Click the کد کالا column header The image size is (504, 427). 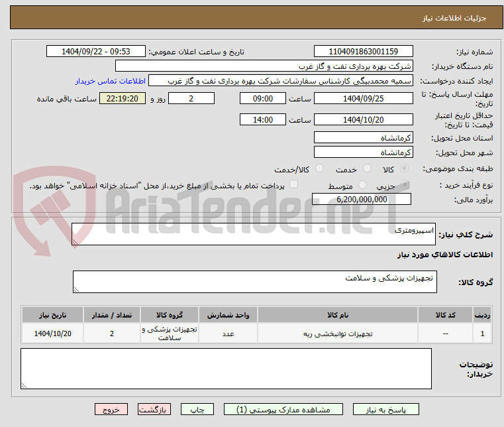(445, 315)
